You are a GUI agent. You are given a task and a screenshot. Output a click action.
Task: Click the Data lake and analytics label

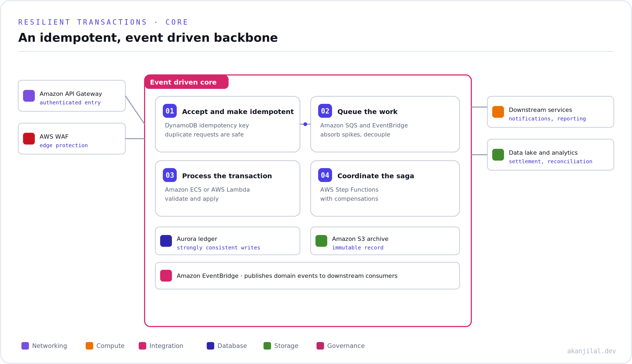[543, 153]
